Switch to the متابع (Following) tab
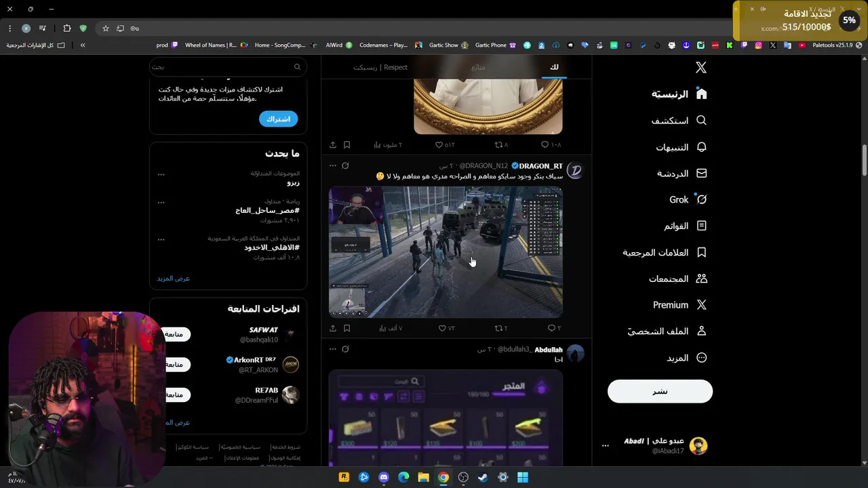This screenshot has width=868, height=488. (479, 67)
